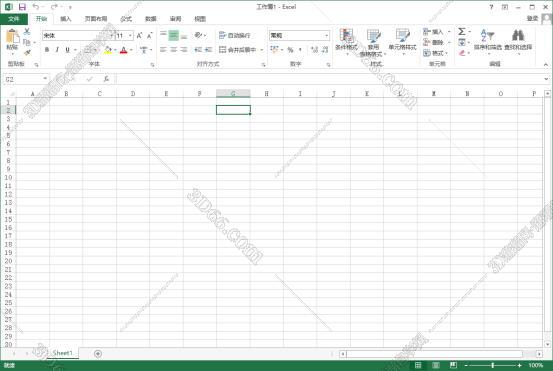Open Merge and Center dropdown arrow
553x371 pixels.
(x=262, y=50)
